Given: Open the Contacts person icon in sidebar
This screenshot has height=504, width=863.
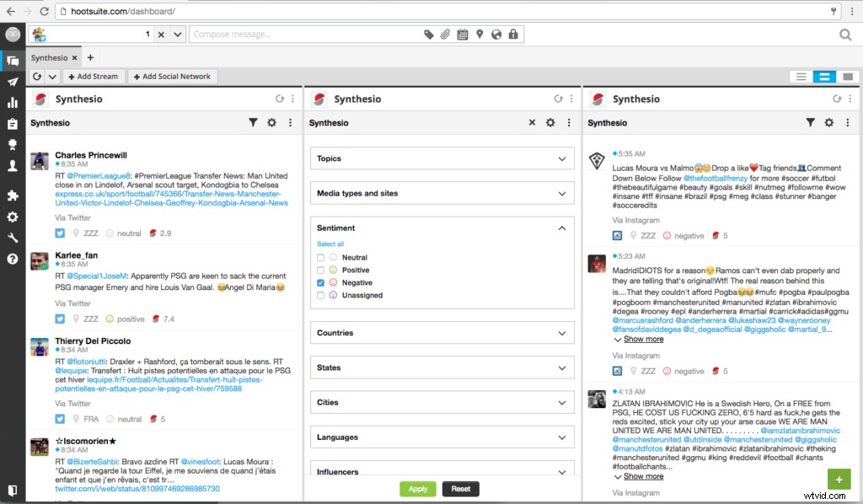Looking at the screenshot, I should pyautogui.click(x=12, y=166).
